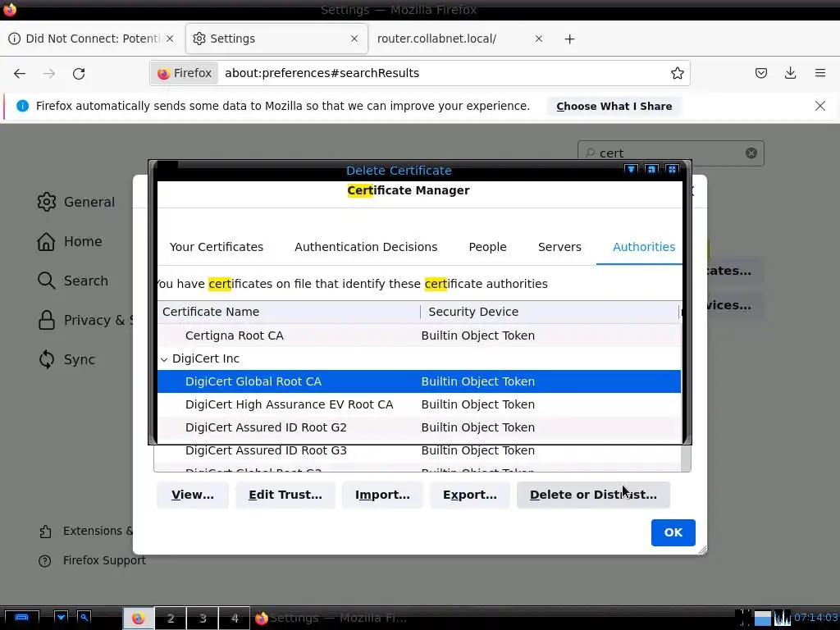Switch to workspace 4 in taskbar

pos(234,619)
